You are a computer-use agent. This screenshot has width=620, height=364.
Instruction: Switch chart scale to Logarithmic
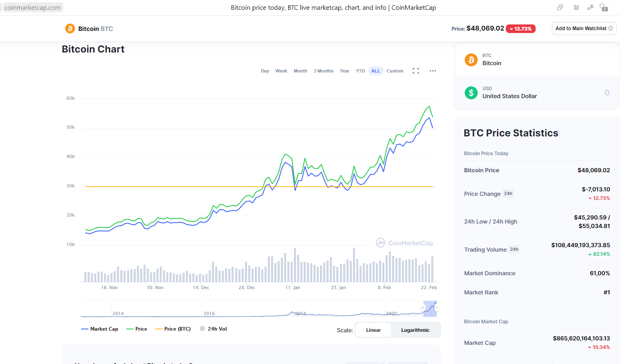[x=415, y=330]
